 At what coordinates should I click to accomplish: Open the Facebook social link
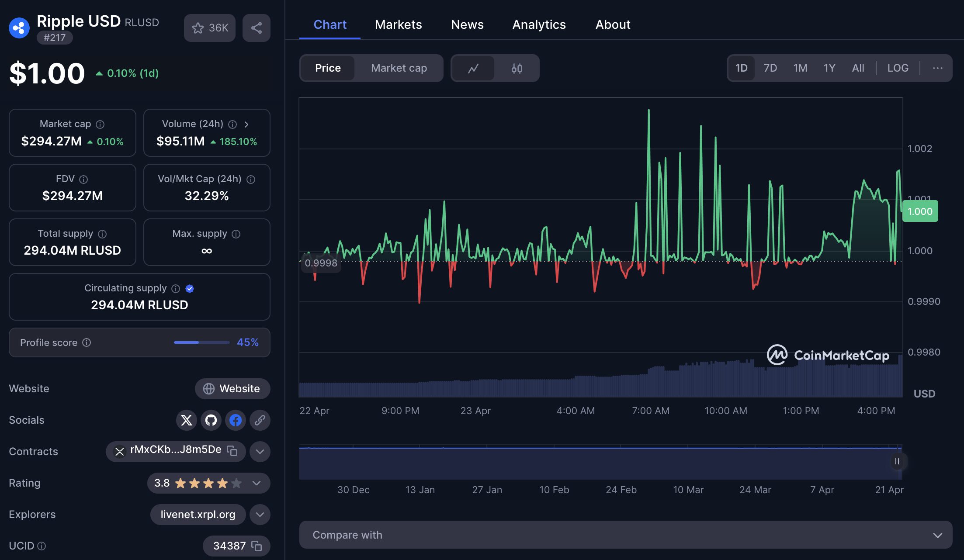coord(236,420)
